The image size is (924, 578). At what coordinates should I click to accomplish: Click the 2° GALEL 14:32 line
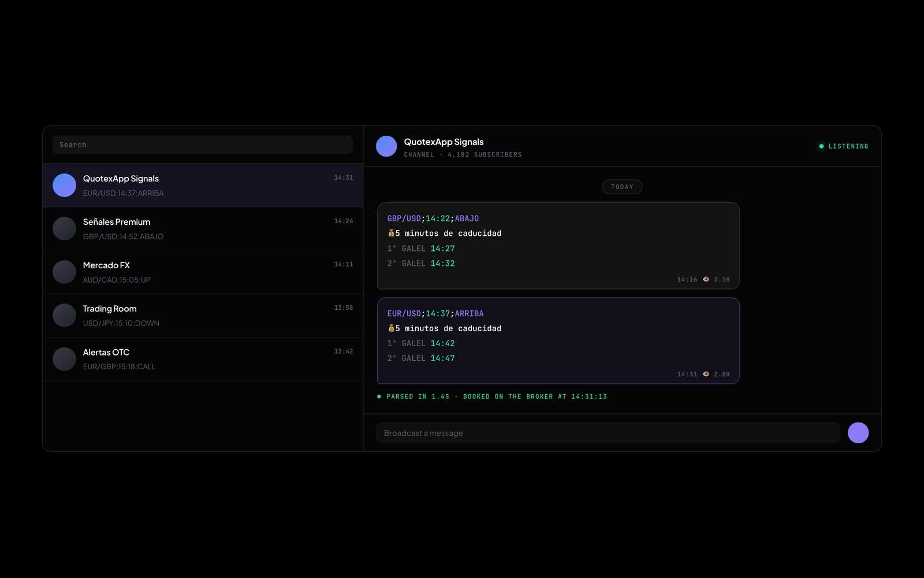tap(421, 264)
